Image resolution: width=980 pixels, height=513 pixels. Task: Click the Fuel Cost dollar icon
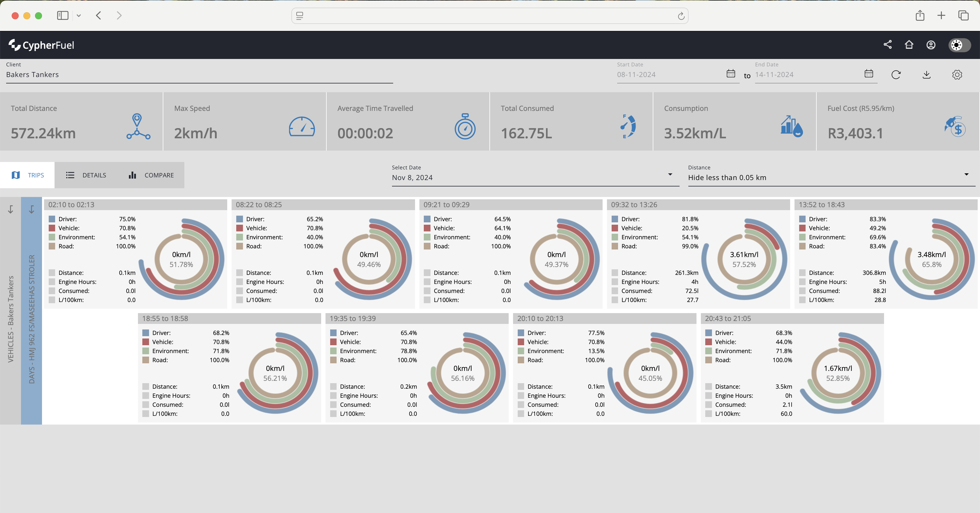click(x=955, y=126)
